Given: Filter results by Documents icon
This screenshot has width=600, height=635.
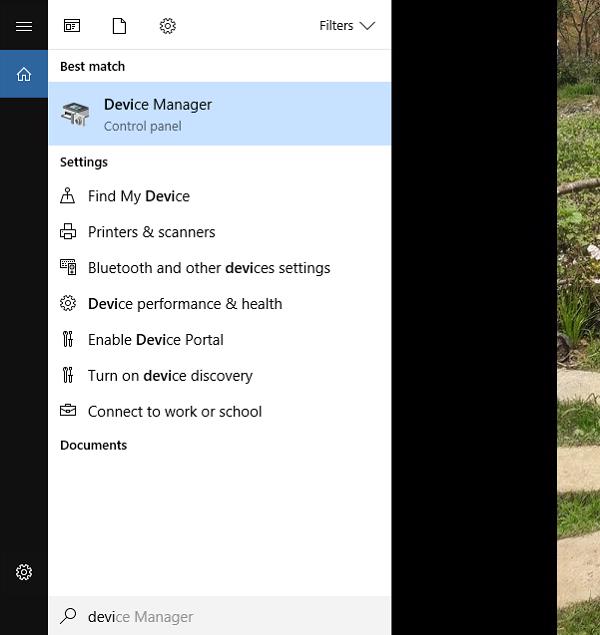Looking at the screenshot, I should (x=119, y=26).
